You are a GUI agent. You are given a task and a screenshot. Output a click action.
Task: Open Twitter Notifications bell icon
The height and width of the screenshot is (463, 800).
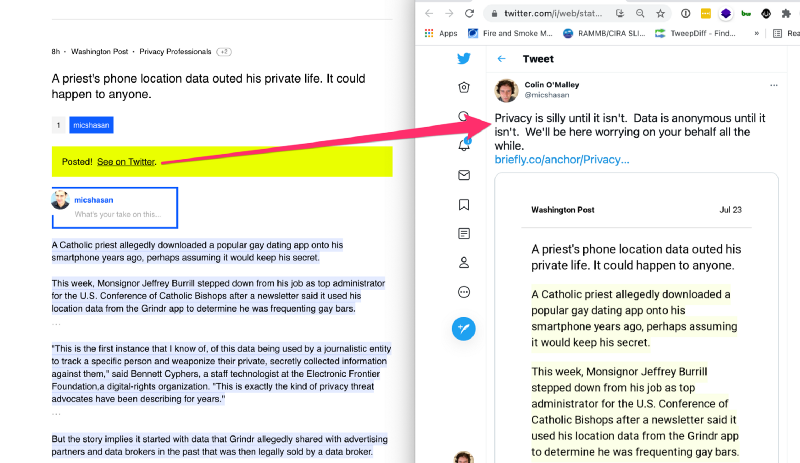464,145
